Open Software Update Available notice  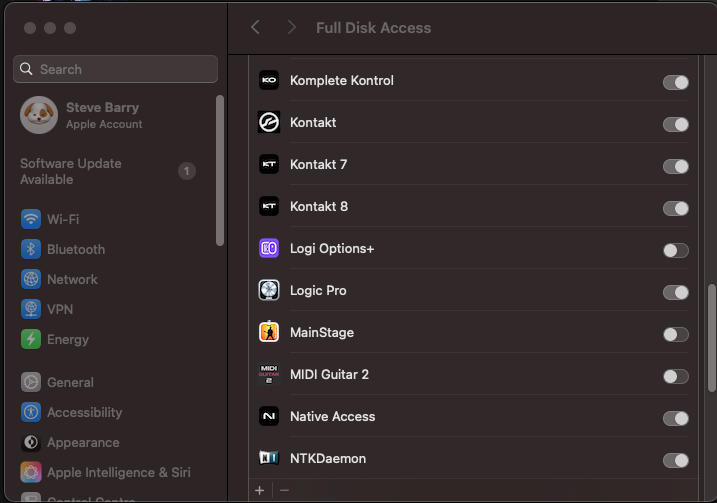point(108,171)
